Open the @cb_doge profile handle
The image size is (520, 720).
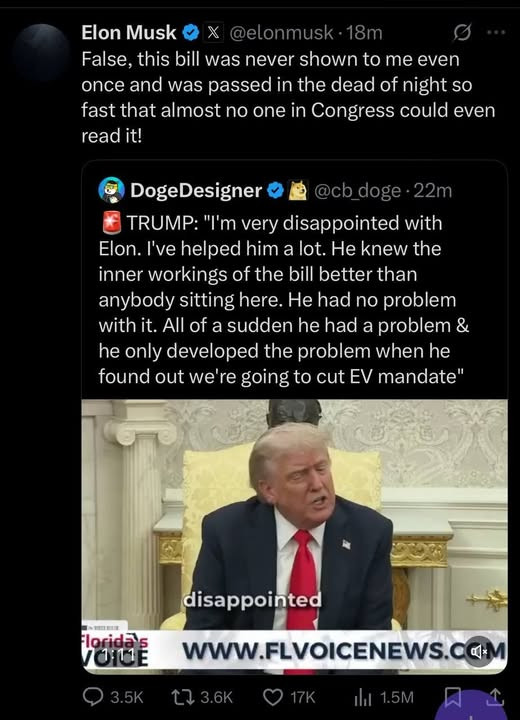coord(357,191)
